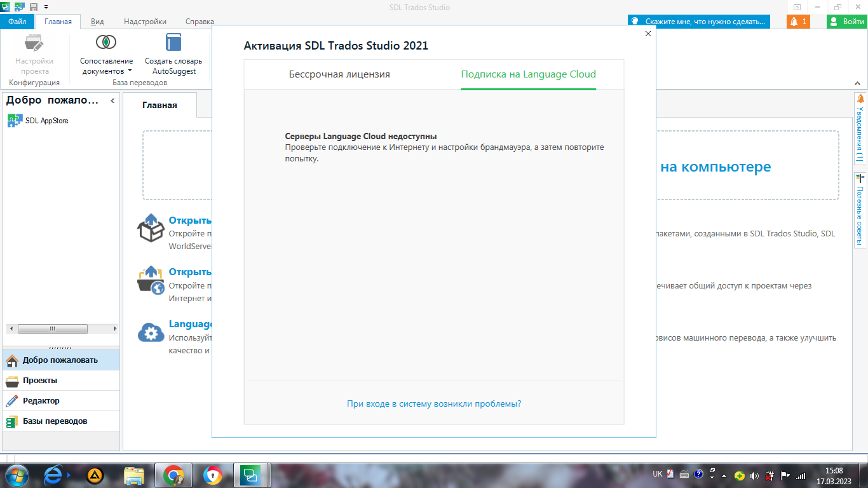Click the Language Cloud gear icon
This screenshot has width=868, height=488.
click(151, 332)
